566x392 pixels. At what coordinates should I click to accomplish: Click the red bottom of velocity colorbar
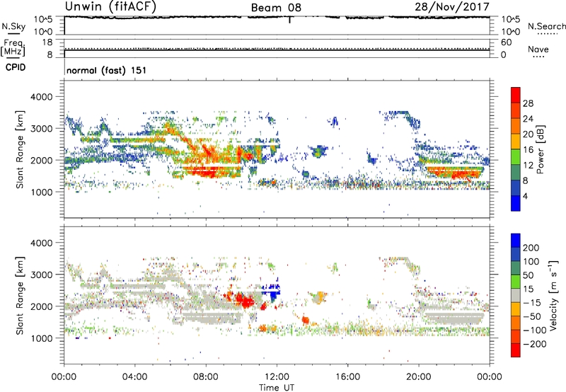tap(516, 350)
